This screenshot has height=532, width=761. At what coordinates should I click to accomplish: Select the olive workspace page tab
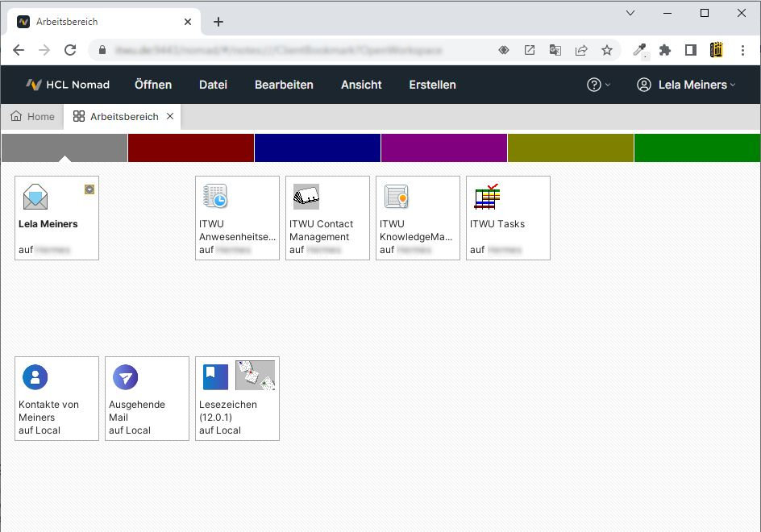point(571,148)
